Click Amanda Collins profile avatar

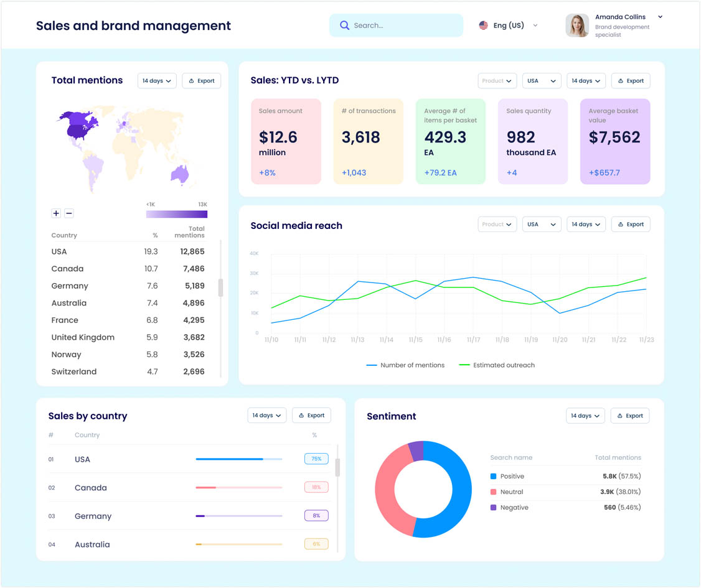tap(576, 26)
